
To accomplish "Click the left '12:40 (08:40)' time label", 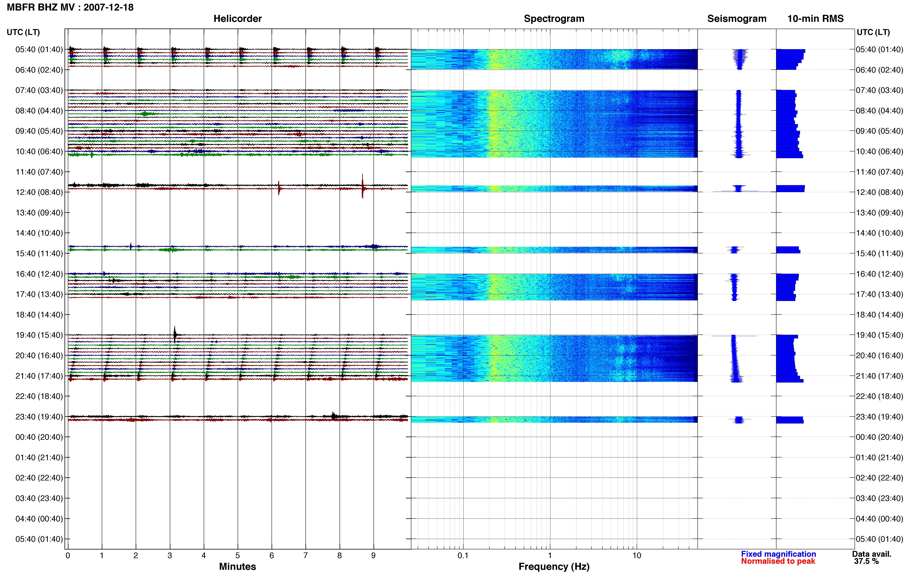I will pos(39,192).
